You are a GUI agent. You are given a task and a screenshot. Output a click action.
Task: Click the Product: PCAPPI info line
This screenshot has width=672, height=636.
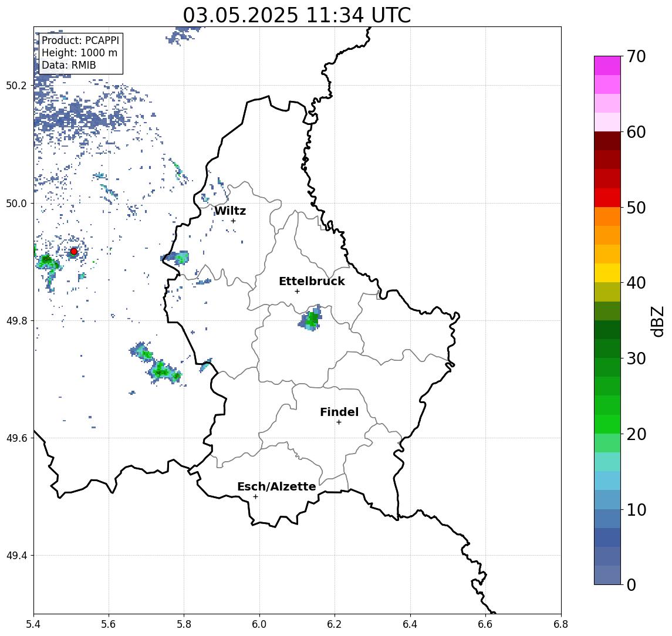pyautogui.click(x=80, y=40)
